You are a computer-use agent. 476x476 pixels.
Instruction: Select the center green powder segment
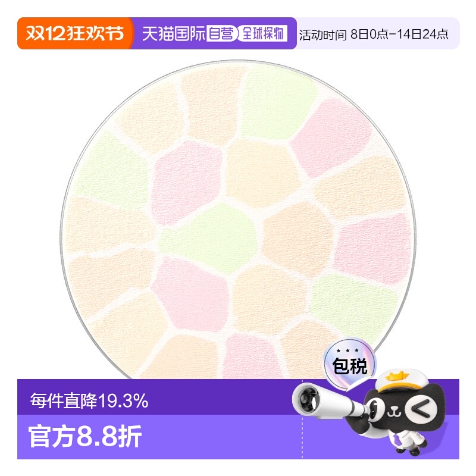coord(212,238)
